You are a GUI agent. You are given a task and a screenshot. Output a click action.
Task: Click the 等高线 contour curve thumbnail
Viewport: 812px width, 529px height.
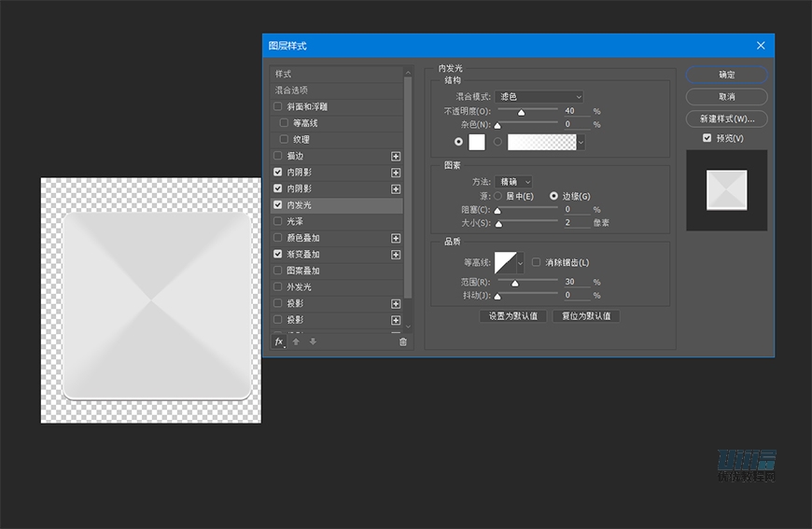point(506,262)
